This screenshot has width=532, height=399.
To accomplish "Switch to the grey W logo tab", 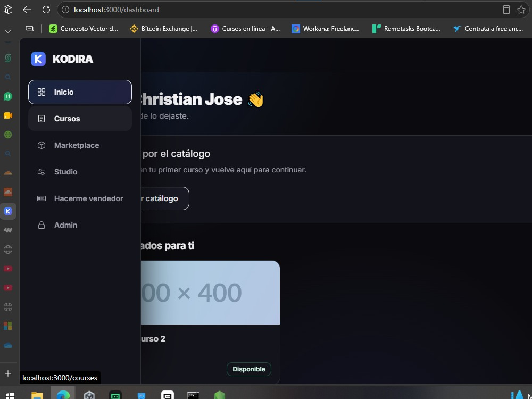I will tap(8, 230).
